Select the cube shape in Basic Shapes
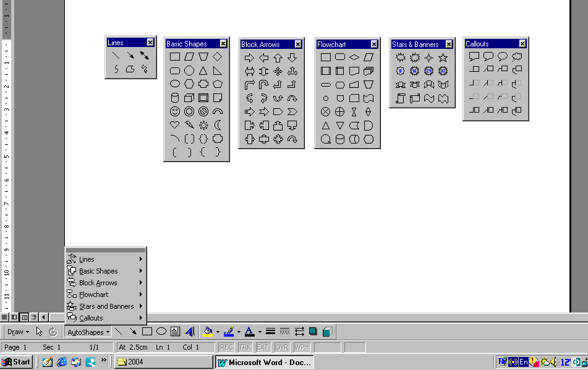The width and height of the screenshot is (588, 370). (189, 98)
